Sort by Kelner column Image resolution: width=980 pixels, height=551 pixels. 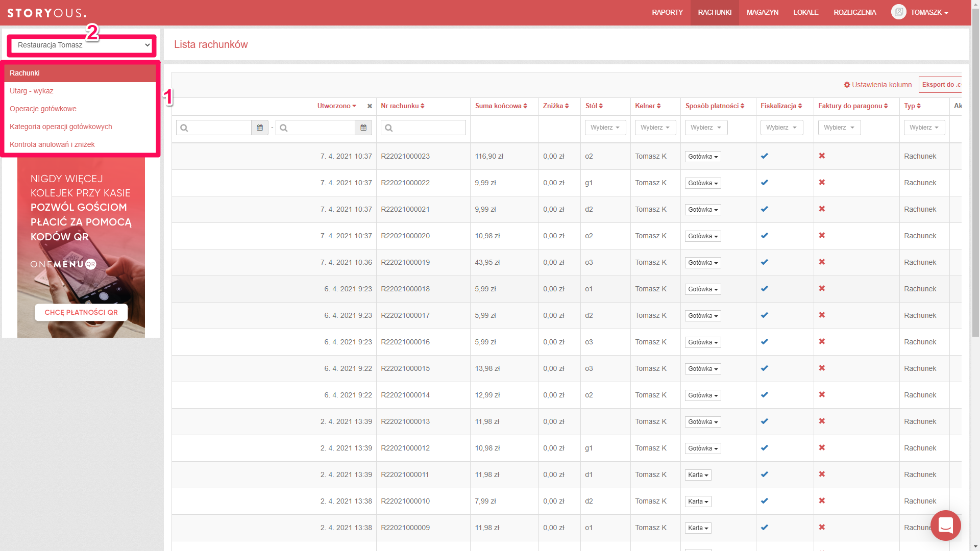(x=648, y=106)
